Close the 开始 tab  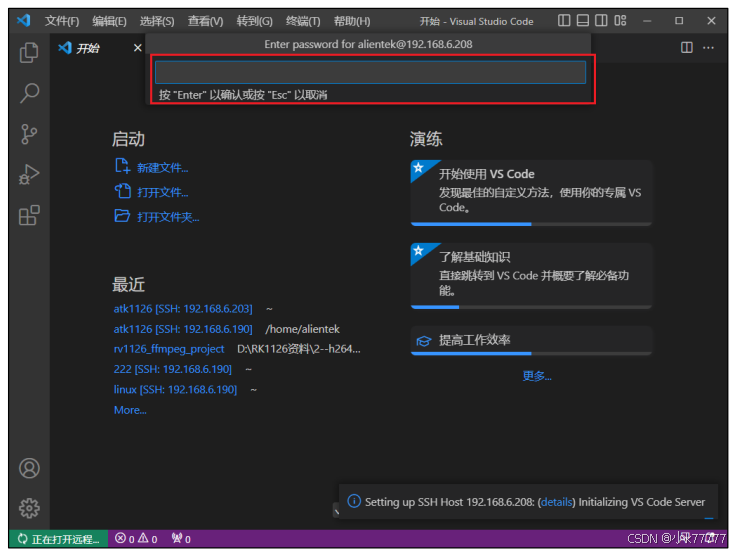(x=138, y=47)
